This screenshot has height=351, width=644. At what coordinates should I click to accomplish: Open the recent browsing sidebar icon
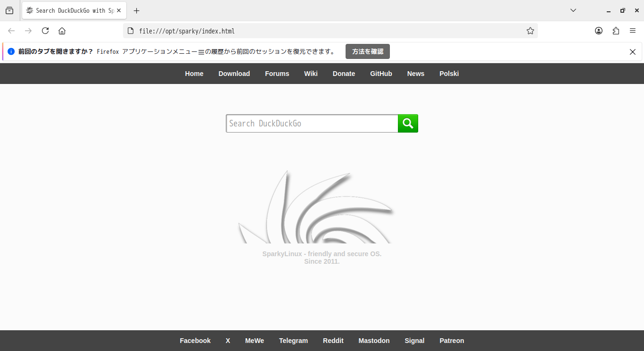coord(9,10)
